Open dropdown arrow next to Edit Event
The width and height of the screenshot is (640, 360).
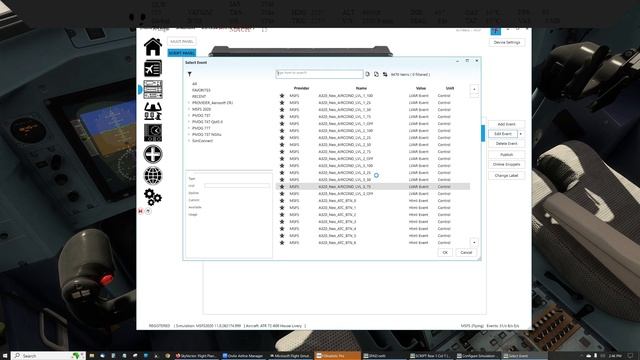click(x=521, y=134)
